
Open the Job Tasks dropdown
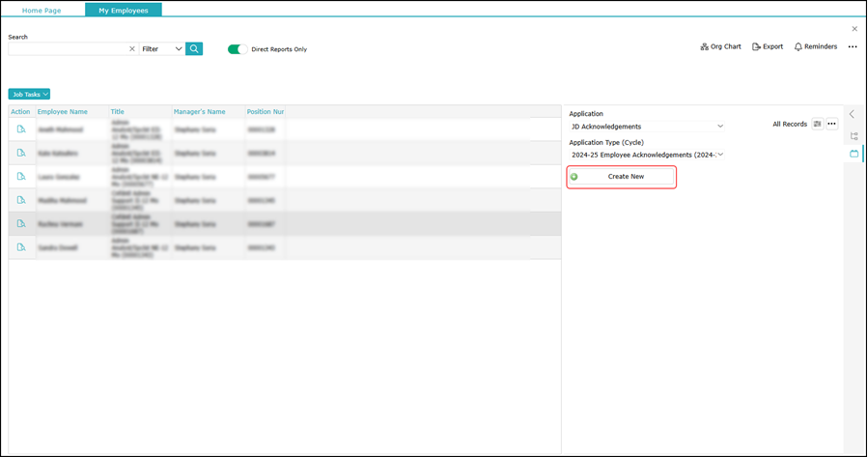pos(29,94)
